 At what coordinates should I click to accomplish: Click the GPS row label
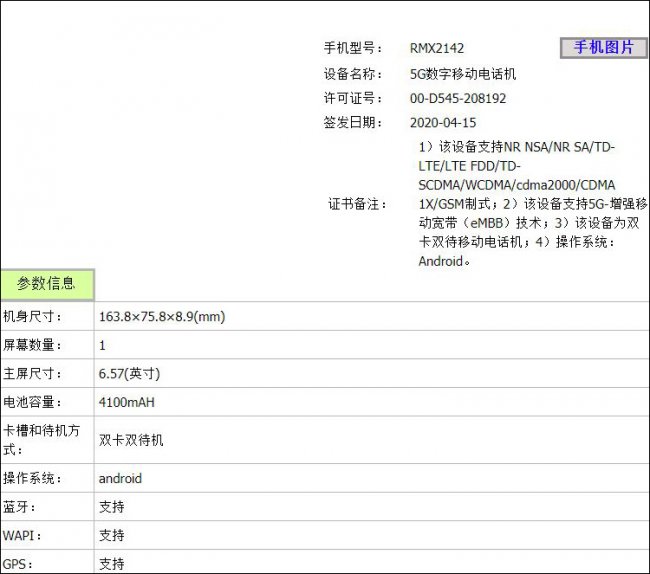tap(18, 564)
